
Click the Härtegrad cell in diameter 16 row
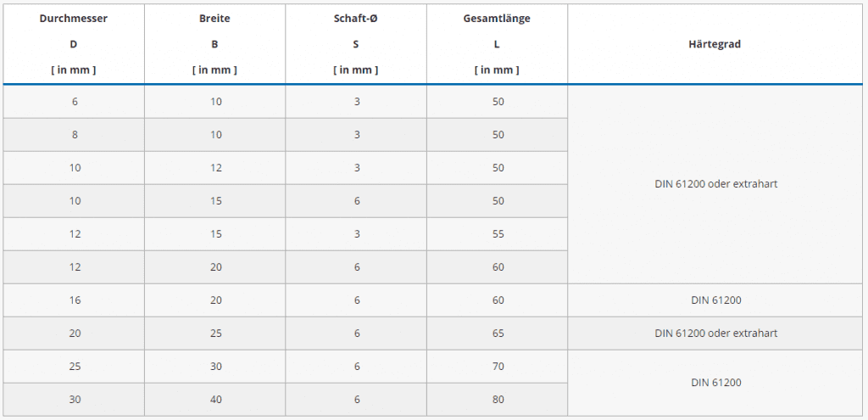tap(715, 300)
